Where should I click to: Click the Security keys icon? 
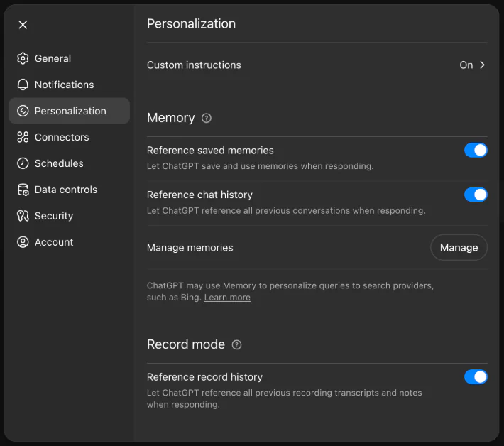[23, 216]
